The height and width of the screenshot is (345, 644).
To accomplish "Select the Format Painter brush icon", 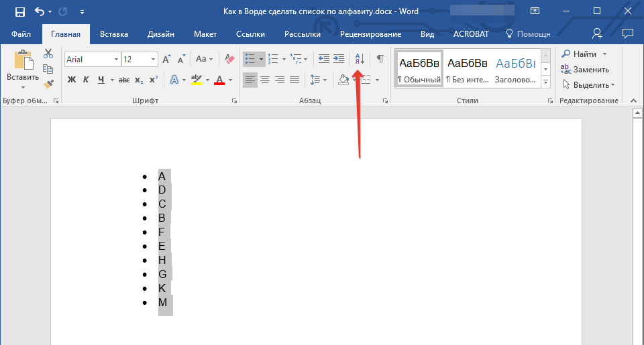I will point(48,84).
